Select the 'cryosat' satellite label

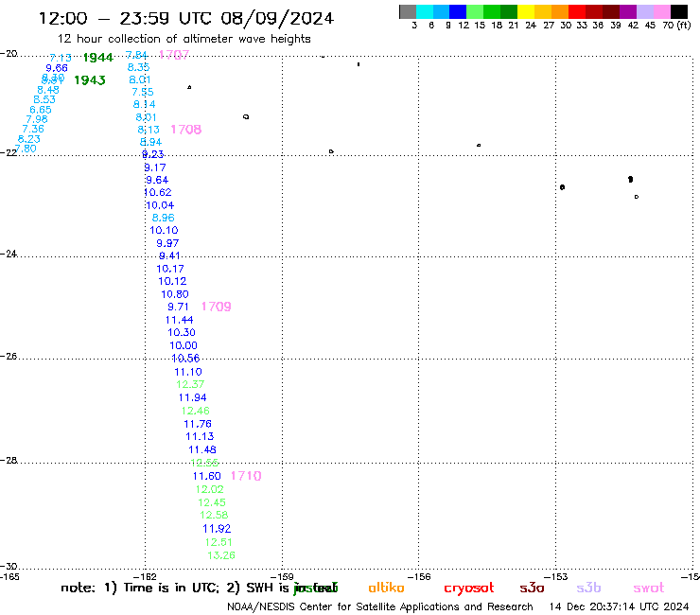pos(469,589)
